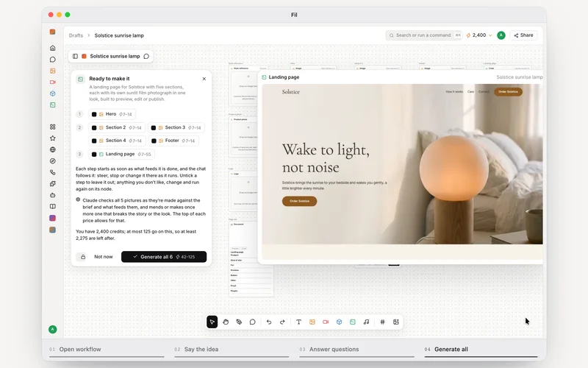The image size is (588, 368).
Task: Focus the Search or run a command field
Action: tap(424, 35)
